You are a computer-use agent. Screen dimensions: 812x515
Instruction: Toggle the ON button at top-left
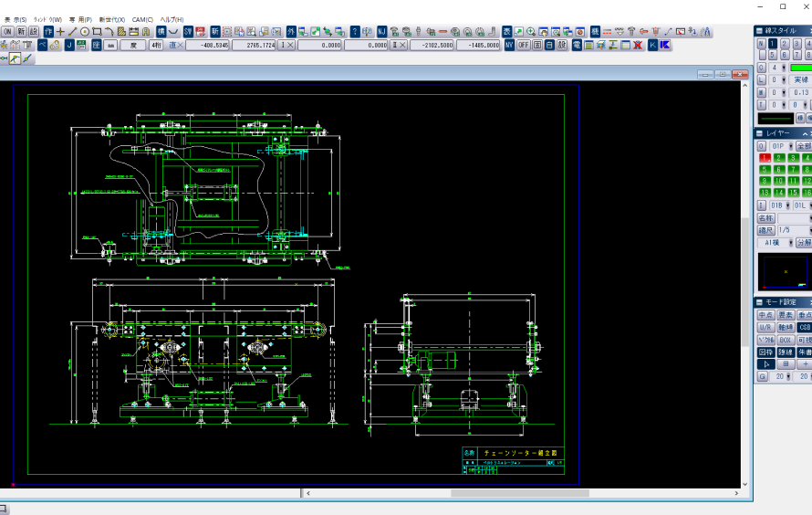tap(6, 31)
